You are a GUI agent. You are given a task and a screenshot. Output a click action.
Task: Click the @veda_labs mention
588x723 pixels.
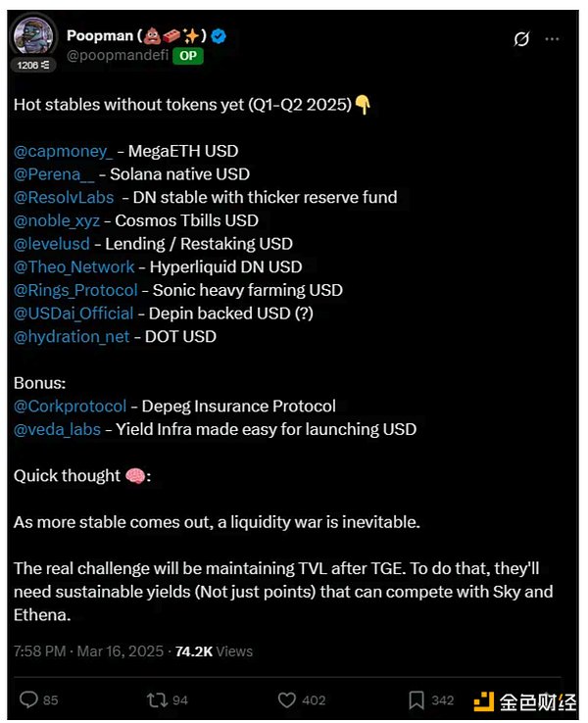coord(57,429)
